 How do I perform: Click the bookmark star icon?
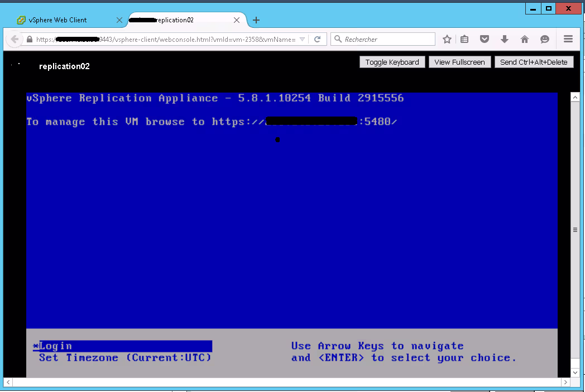447,39
